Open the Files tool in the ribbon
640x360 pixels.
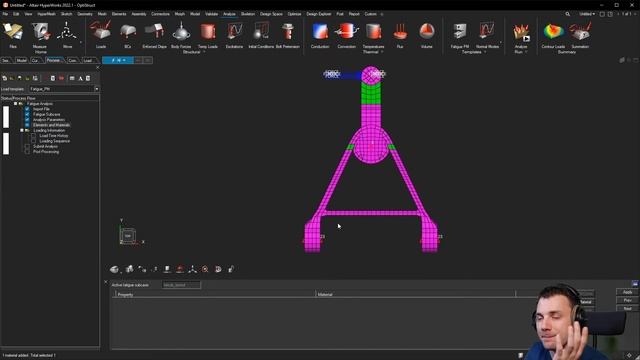pos(13,32)
